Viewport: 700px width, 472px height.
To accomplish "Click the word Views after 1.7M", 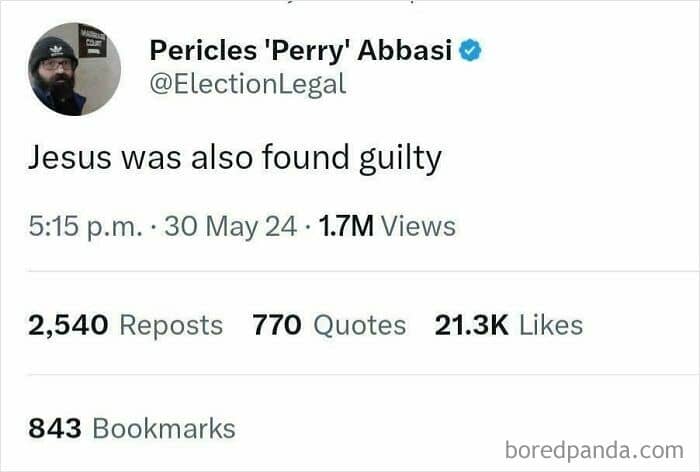I will [x=418, y=226].
